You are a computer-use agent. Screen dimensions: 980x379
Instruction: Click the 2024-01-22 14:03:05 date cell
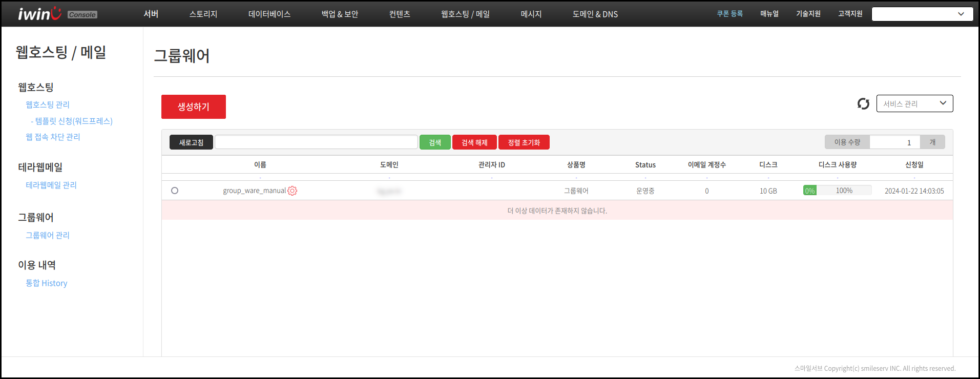[x=914, y=191]
